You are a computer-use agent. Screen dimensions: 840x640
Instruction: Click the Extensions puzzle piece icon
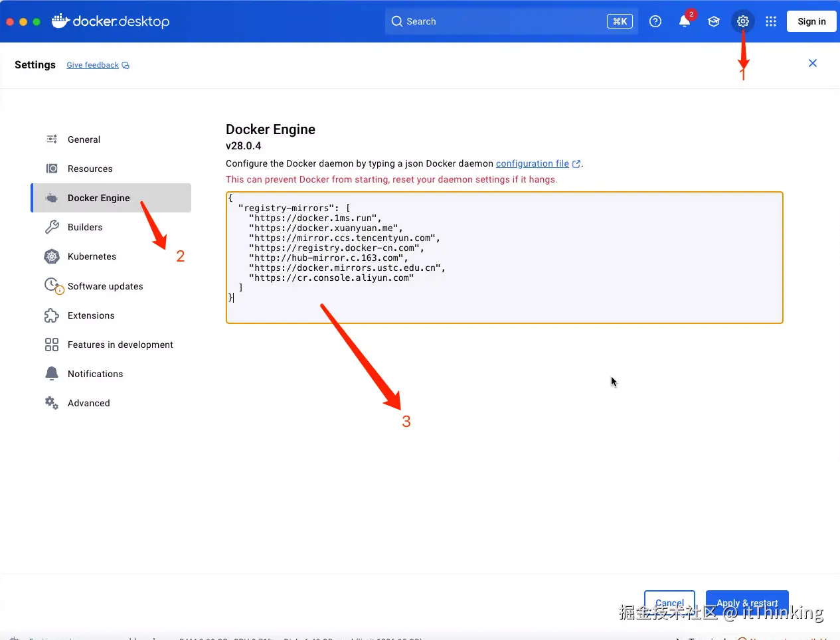pyautogui.click(x=52, y=315)
